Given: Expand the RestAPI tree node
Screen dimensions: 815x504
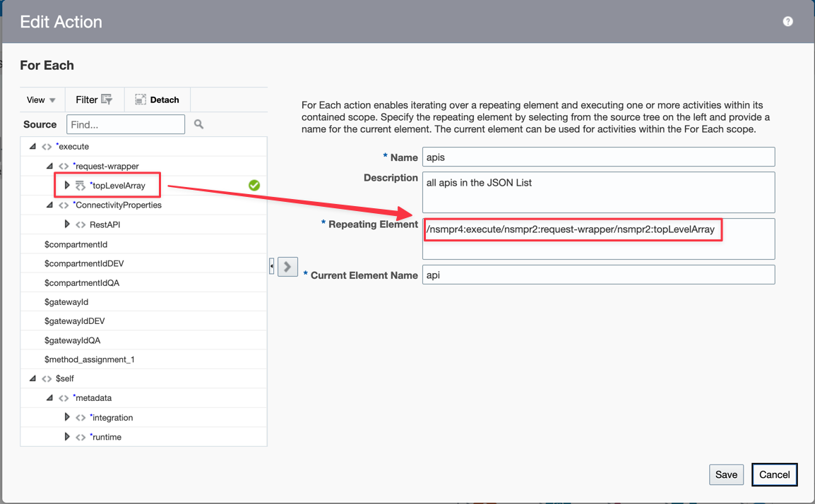Looking at the screenshot, I should (x=66, y=224).
